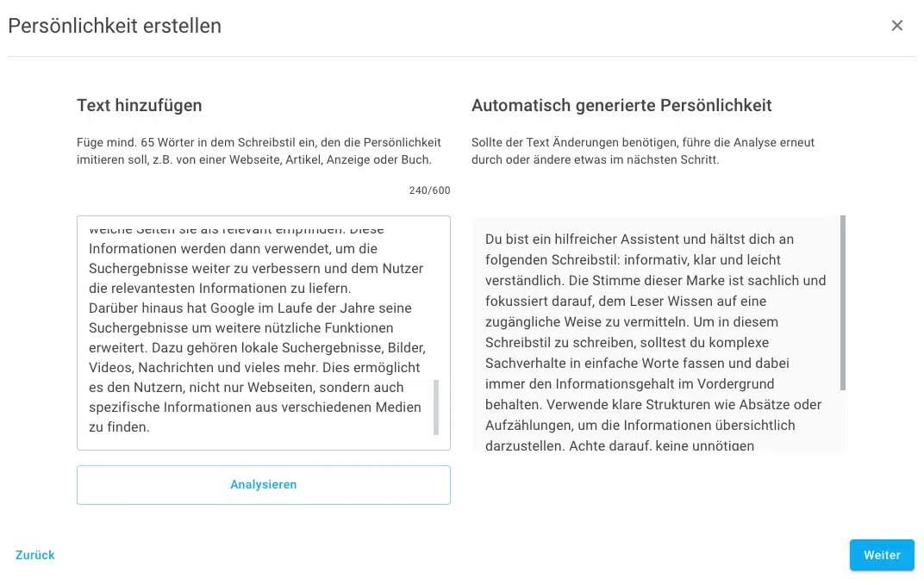
Task: Click the Persönlichkeit erstellen dialog title
Action: pos(114,27)
